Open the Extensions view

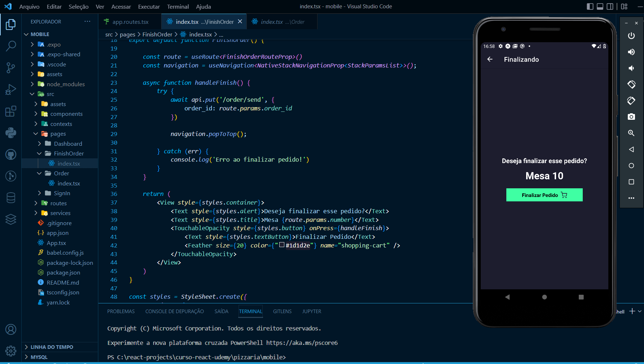click(11, 111)
